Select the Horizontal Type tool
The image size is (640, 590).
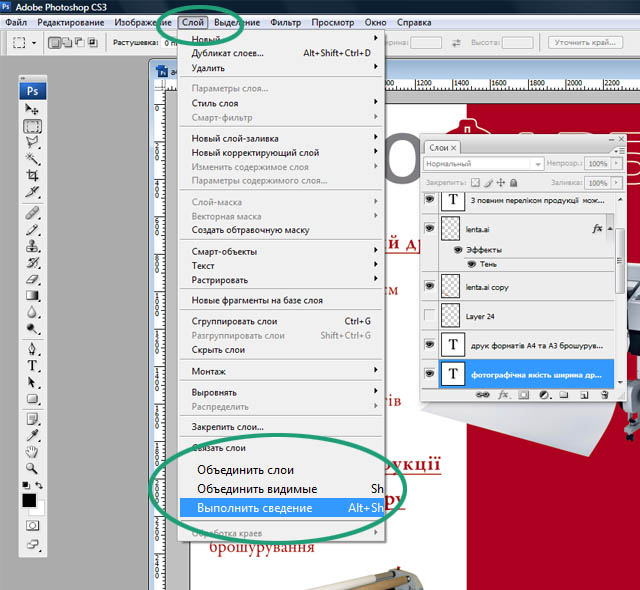pos(33,365)
